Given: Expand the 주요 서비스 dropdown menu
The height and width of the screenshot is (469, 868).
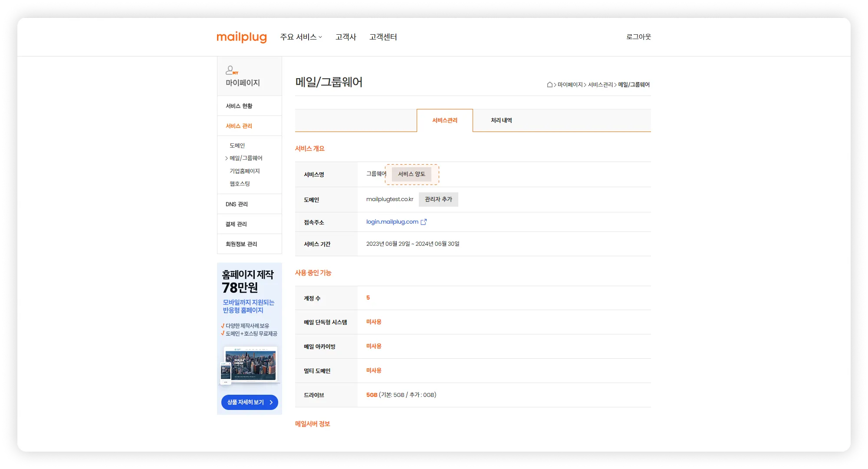Looking at the screenshot, I should click(301, 37).
